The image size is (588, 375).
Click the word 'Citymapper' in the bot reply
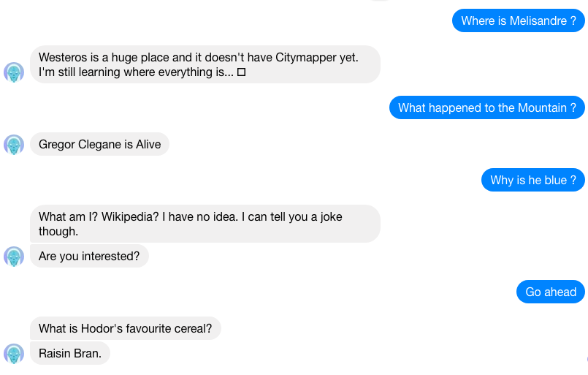coord(306,58)
